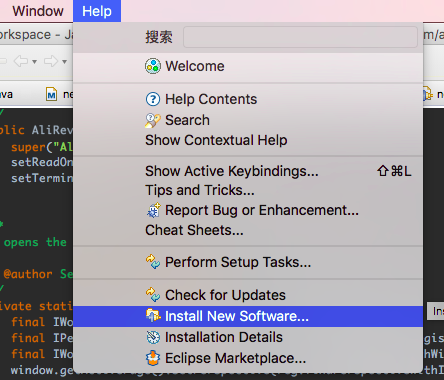This screenshot has width=444, height=380.
Task: Open Help Contents
Action: pyautogui.click(x=248, y=99)
